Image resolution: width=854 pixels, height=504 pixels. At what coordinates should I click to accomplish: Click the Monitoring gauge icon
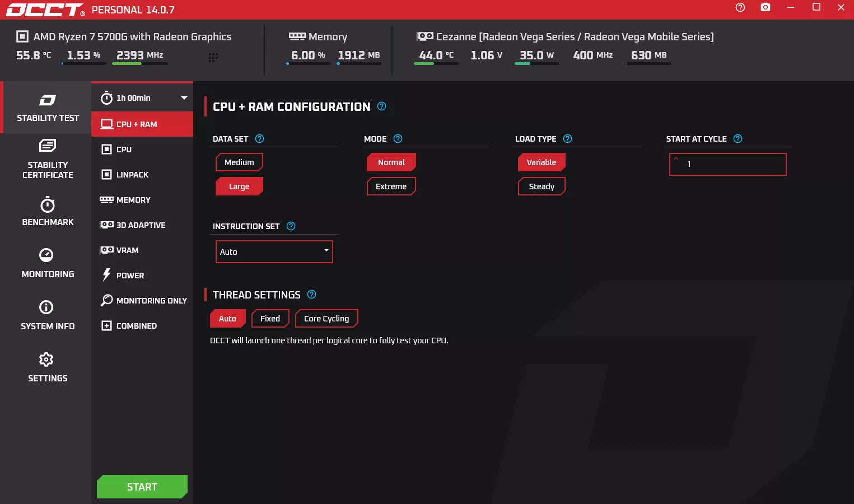point(46,255)
